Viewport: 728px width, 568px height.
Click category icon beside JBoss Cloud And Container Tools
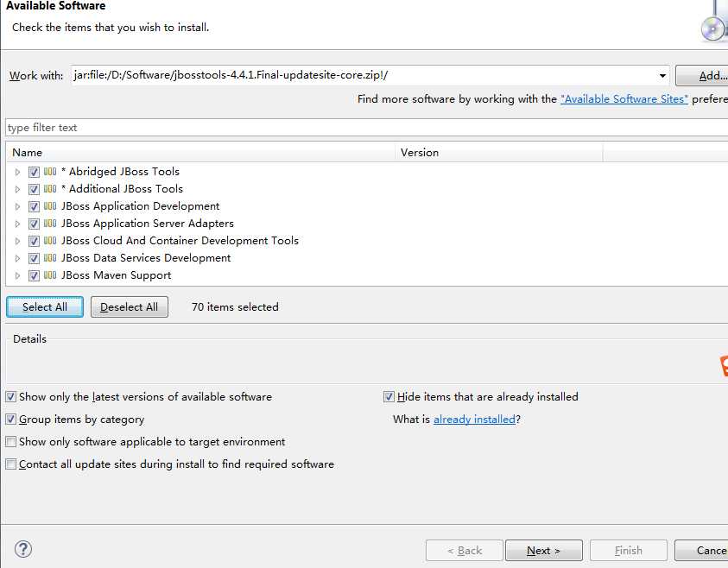50,241
